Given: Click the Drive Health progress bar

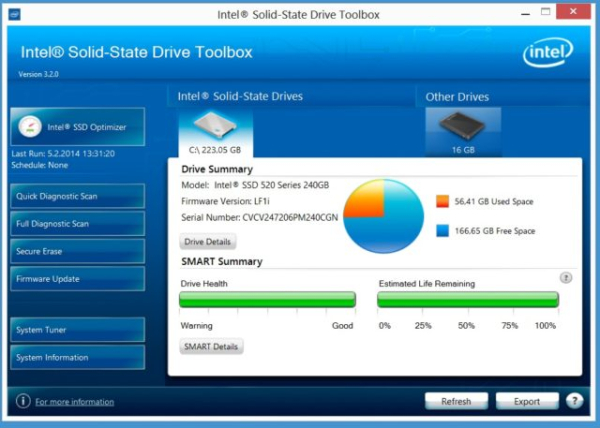Looking at the screenshot, I should click(x=267, y=299).
